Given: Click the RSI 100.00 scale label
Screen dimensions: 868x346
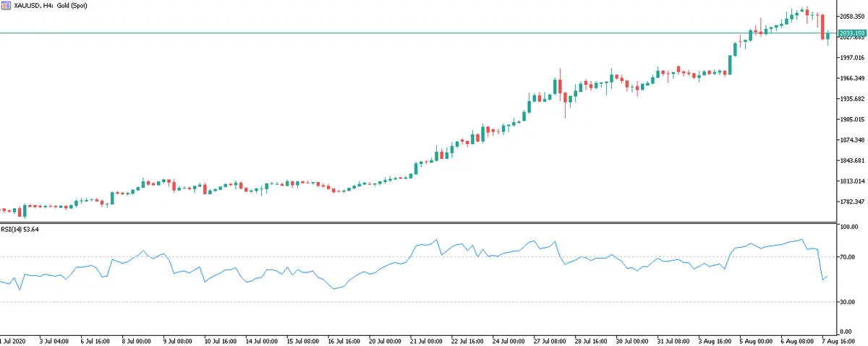Looking at the screenshot, I should pyautogui.click(x=848, y=227).
